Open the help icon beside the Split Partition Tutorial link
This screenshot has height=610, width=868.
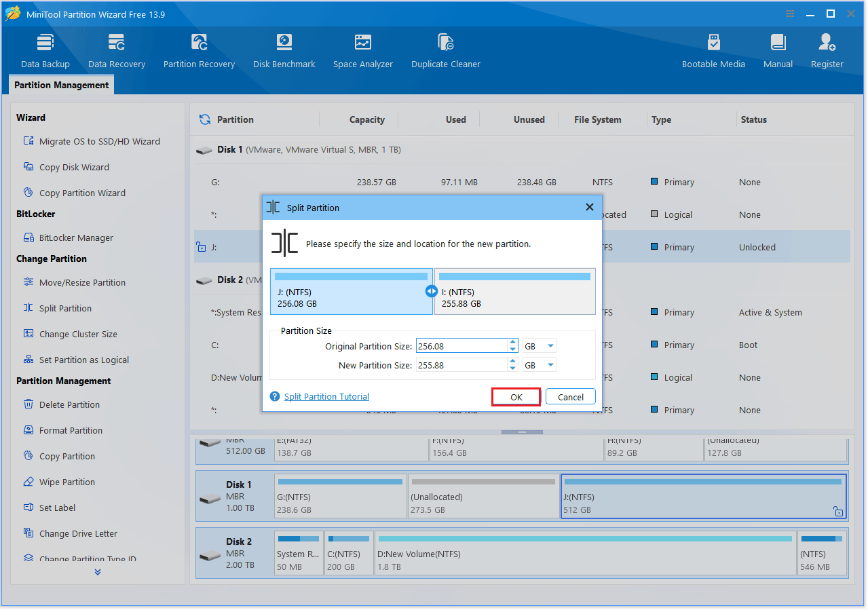(x=275, y=397)
